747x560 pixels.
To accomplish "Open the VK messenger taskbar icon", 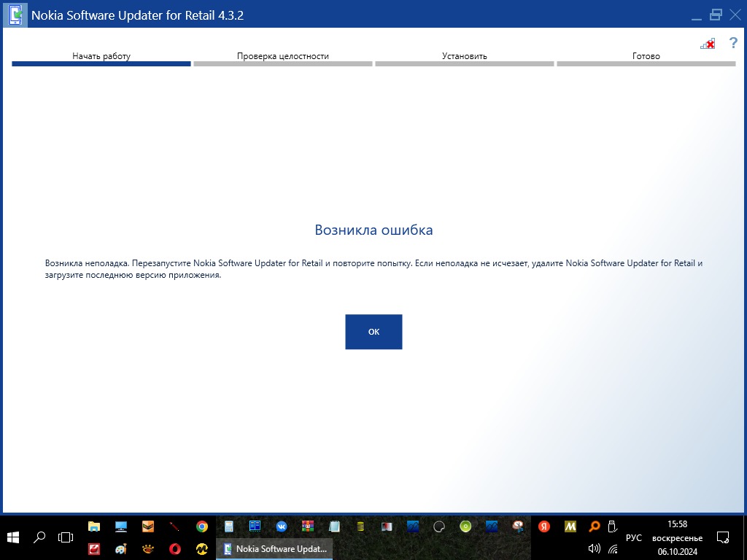I will [282, 526].
